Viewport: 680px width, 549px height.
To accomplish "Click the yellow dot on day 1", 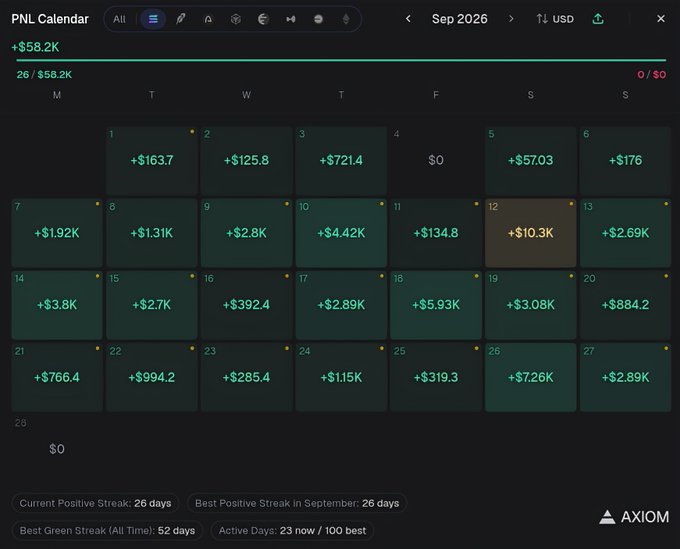I will pyautogui.click(x=192, y=131).
